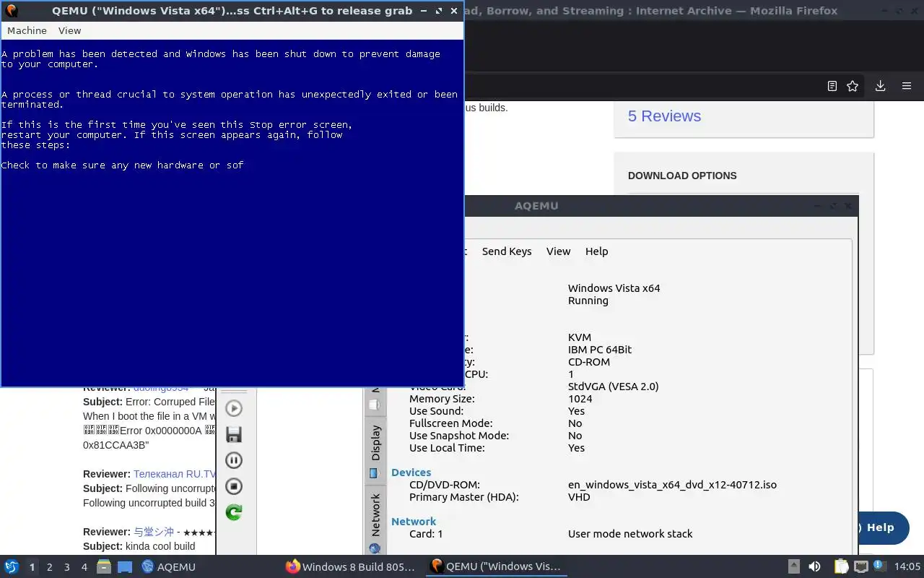Start the VM with AQEMU's play button
Viewport: 924px width, 578px height.
[234, 408]
